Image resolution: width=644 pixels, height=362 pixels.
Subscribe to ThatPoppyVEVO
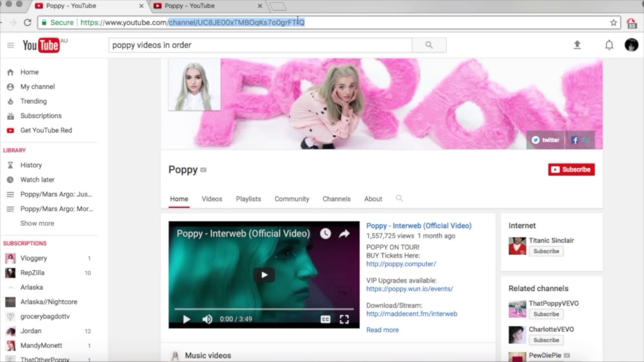point(546,314)
